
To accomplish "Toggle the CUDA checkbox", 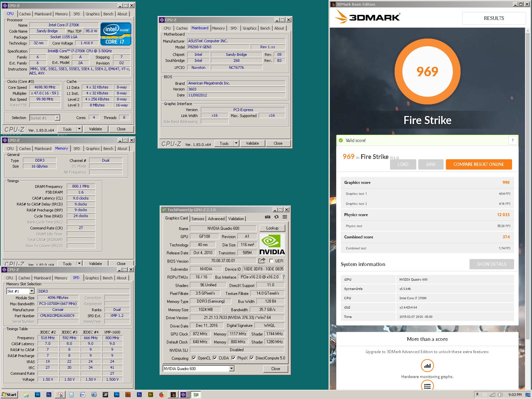I will (215, 358).
